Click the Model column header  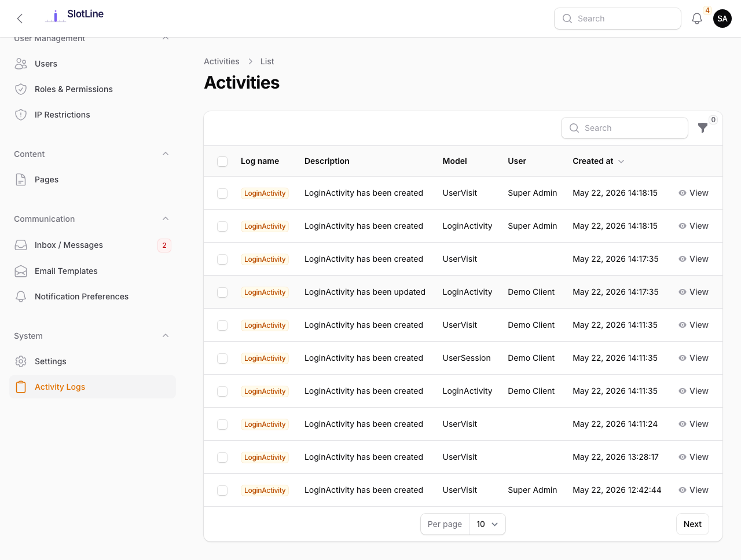point(454,161)
